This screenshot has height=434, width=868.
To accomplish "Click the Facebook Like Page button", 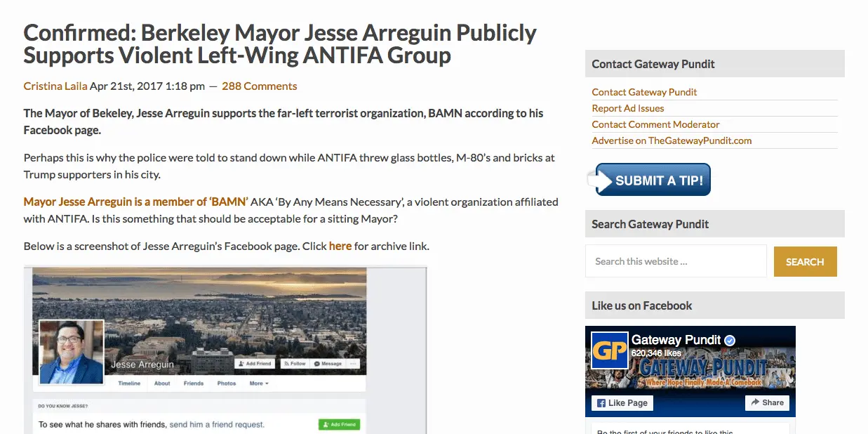I will click(622, 403).
